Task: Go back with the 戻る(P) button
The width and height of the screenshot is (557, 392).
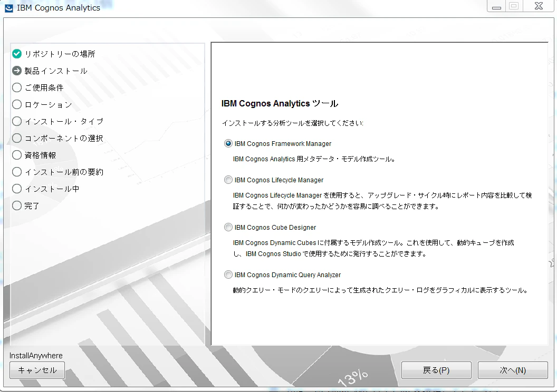Action: pyautogui.click(x=436, y=370)
